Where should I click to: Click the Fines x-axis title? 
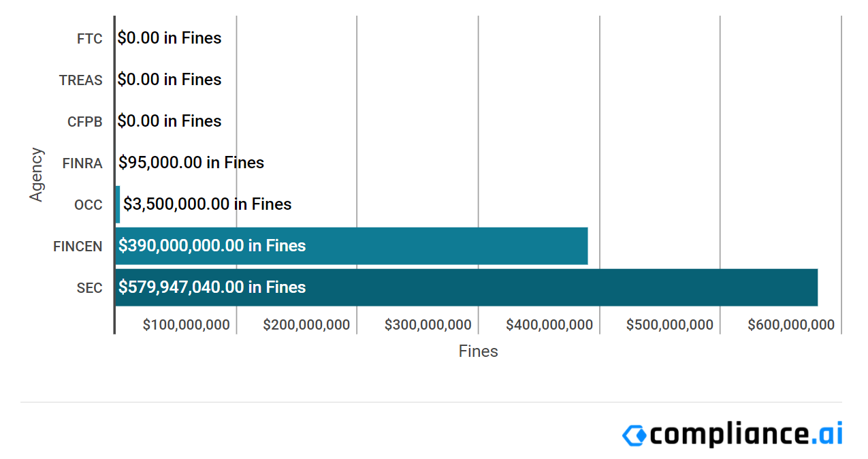[479, 351]
